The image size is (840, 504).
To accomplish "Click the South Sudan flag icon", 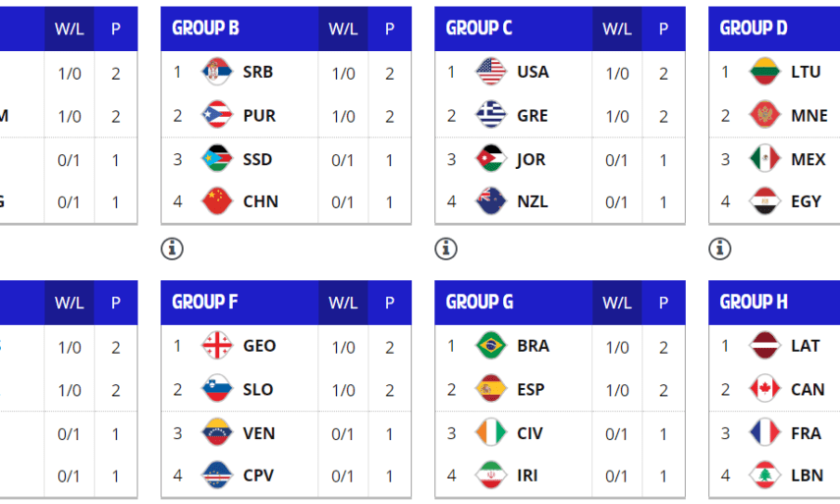I will pos(216,159).
